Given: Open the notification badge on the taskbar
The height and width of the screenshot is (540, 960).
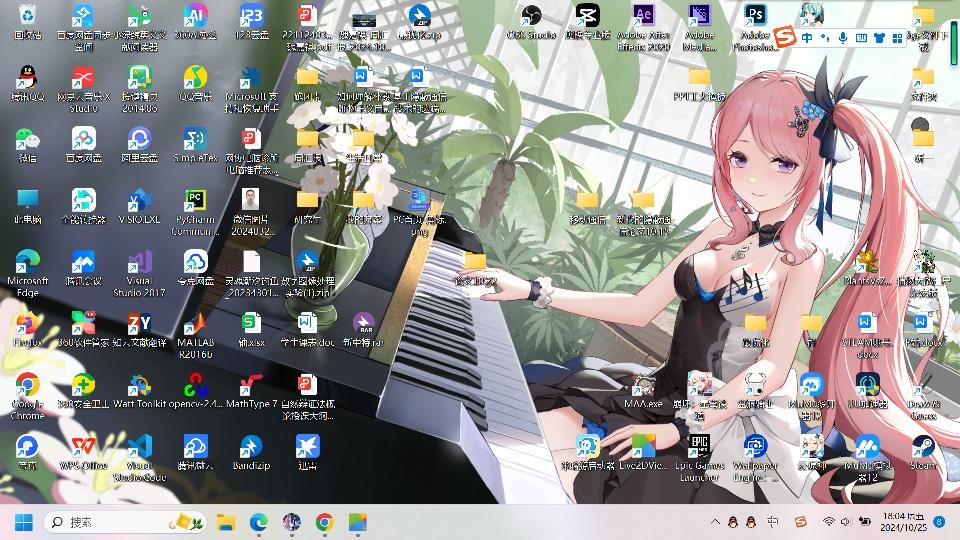Looking at the screenshot, I should pyautogui.click(x=939, y=522).
